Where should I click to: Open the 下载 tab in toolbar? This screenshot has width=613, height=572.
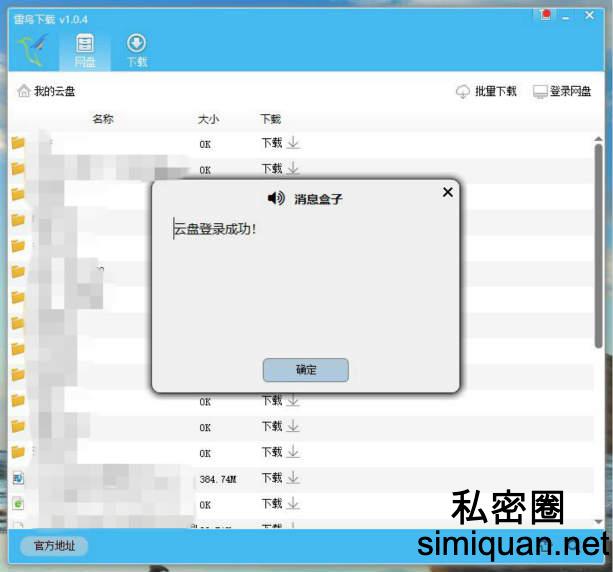tap(137, 50)
